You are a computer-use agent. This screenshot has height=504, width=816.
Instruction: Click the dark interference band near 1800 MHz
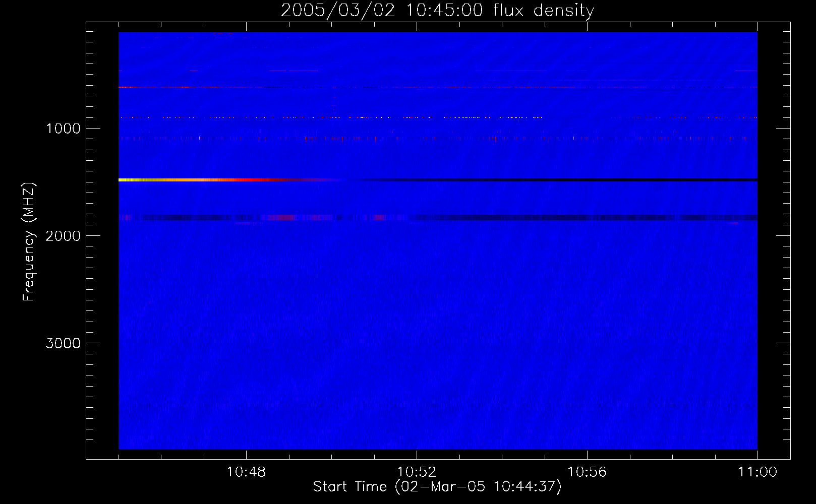point(438,217)
